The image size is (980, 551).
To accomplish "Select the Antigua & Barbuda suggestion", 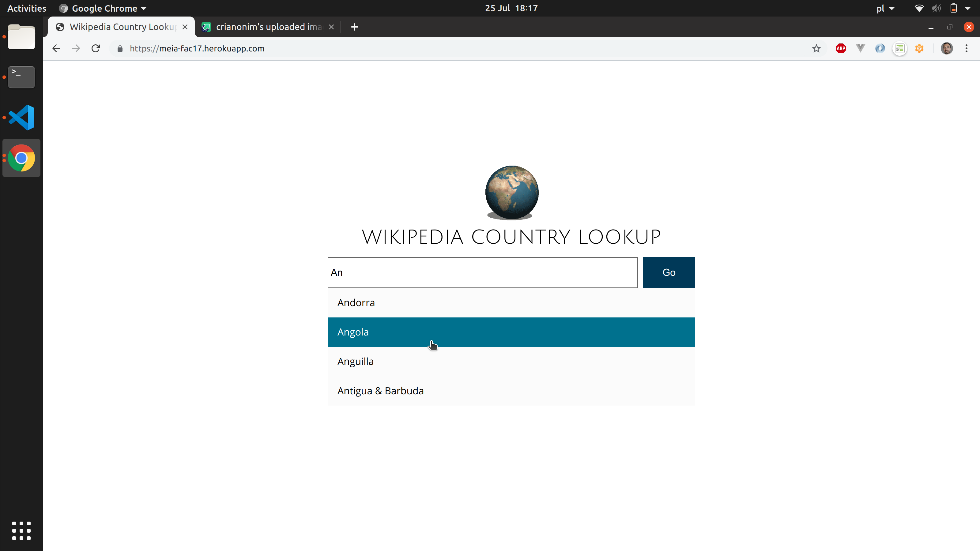I will (x=511, y=391).
